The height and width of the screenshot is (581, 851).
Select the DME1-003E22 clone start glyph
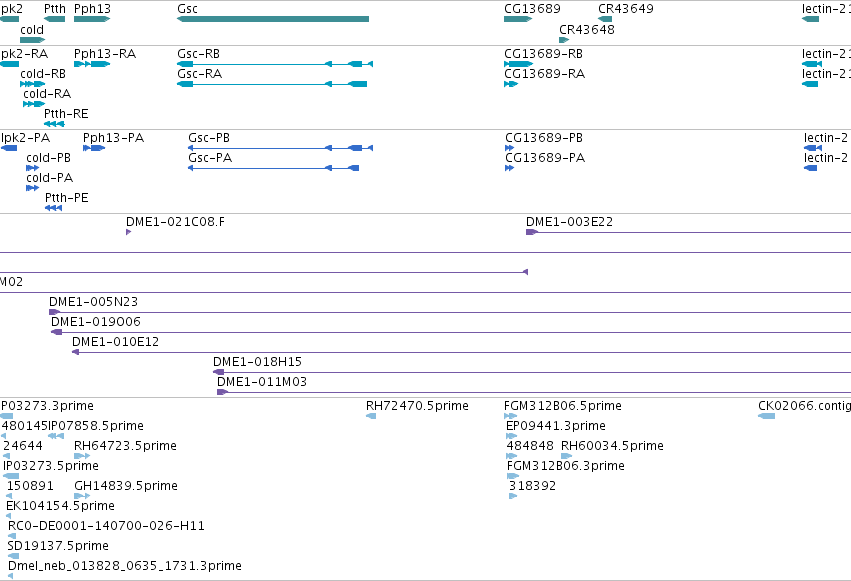tap(532, 232)
